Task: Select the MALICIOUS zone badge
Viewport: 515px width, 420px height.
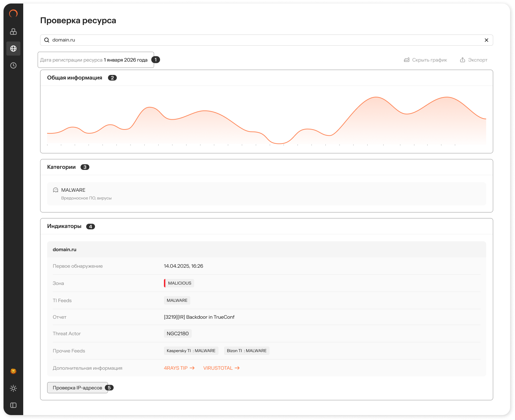Action: coord(179,283)
